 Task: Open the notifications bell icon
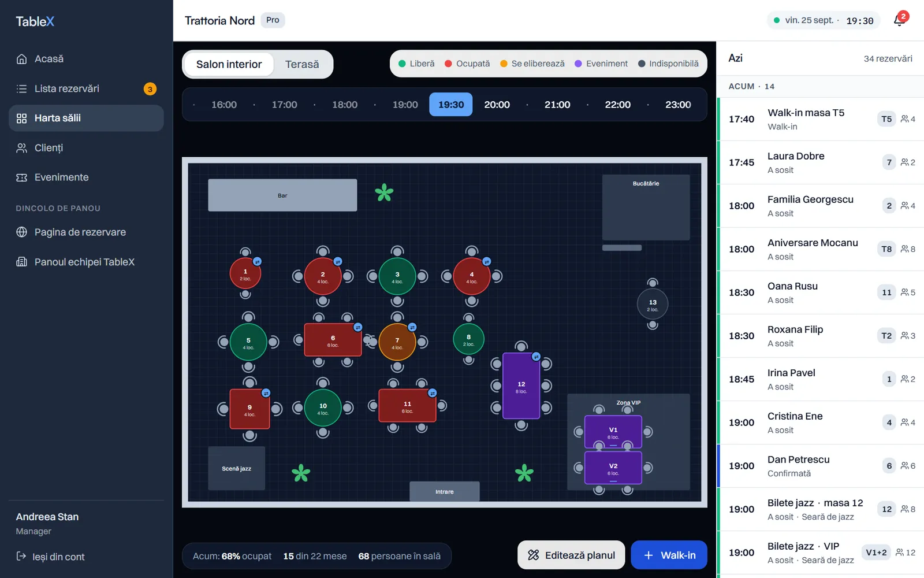point(899,20)
